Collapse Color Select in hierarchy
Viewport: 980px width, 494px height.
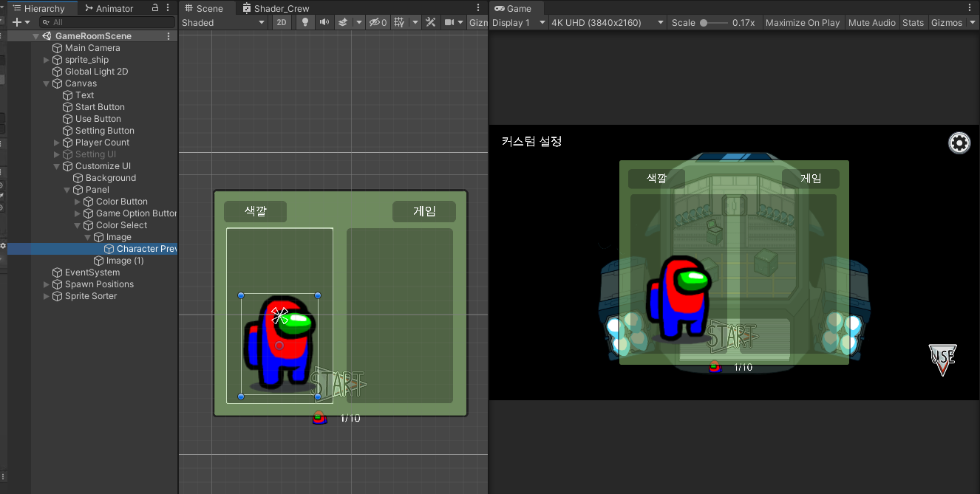click(77, 225)
